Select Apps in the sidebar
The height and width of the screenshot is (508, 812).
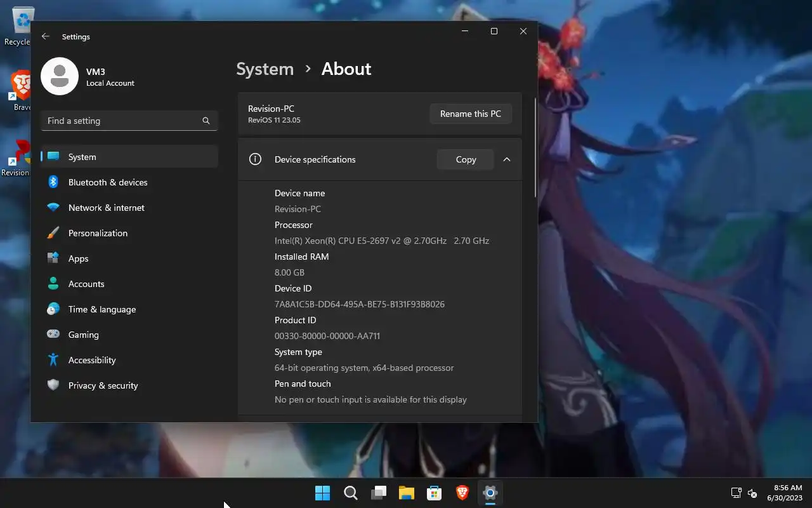point(129,258)
